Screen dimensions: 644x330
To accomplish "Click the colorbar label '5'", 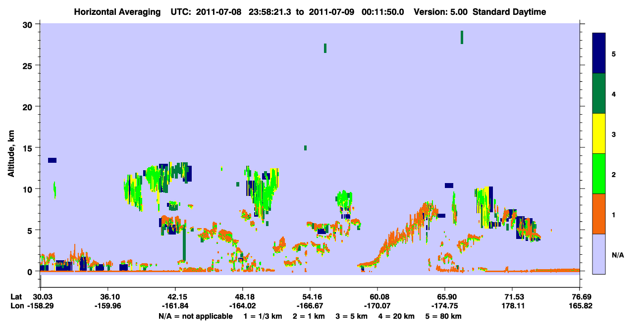I will [x=613, y=53].
